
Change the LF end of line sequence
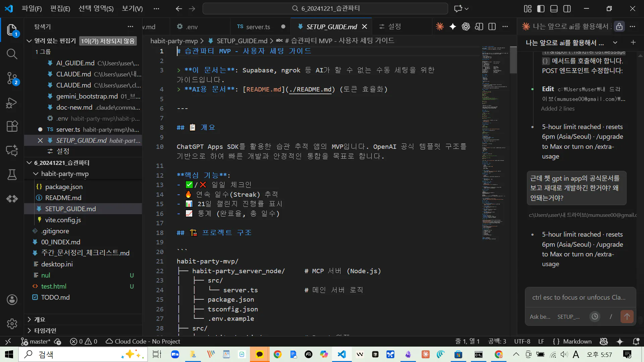click(541, 342)
